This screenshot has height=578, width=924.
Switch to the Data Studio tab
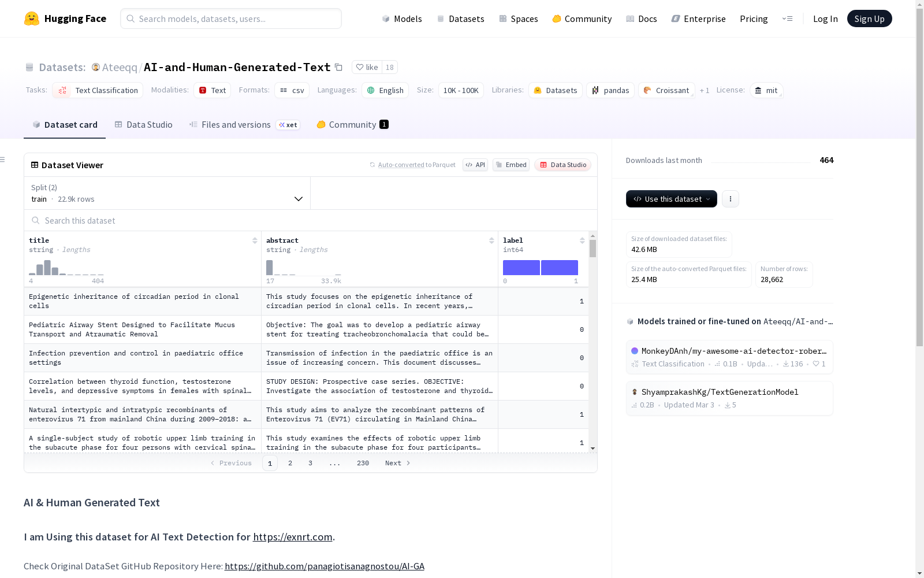[x=144, y=125]
